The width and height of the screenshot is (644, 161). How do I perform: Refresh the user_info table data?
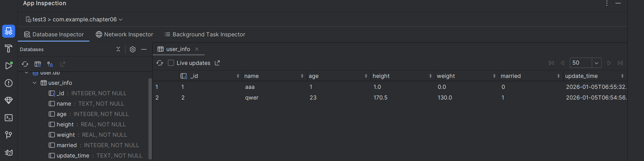[160, 63]
